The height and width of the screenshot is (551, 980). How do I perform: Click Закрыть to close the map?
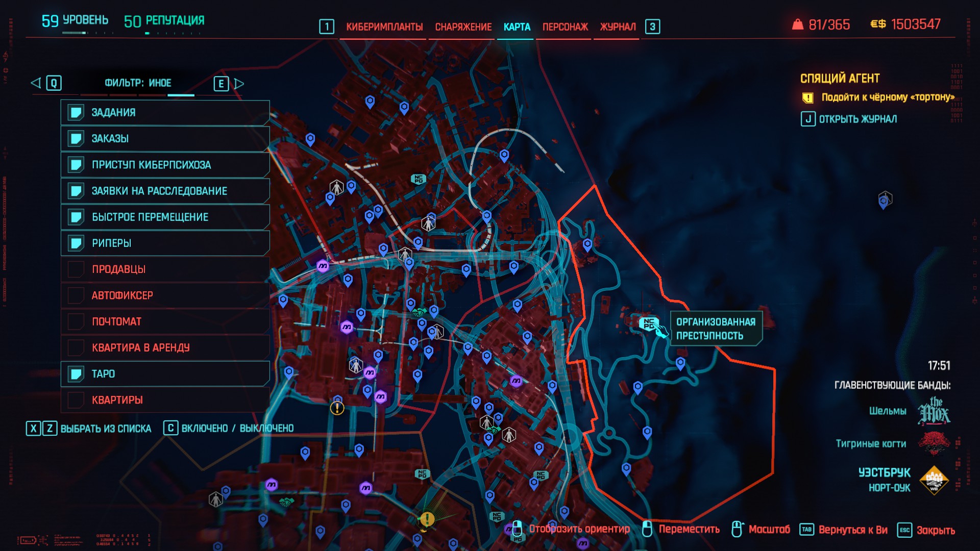coord(935,530)
